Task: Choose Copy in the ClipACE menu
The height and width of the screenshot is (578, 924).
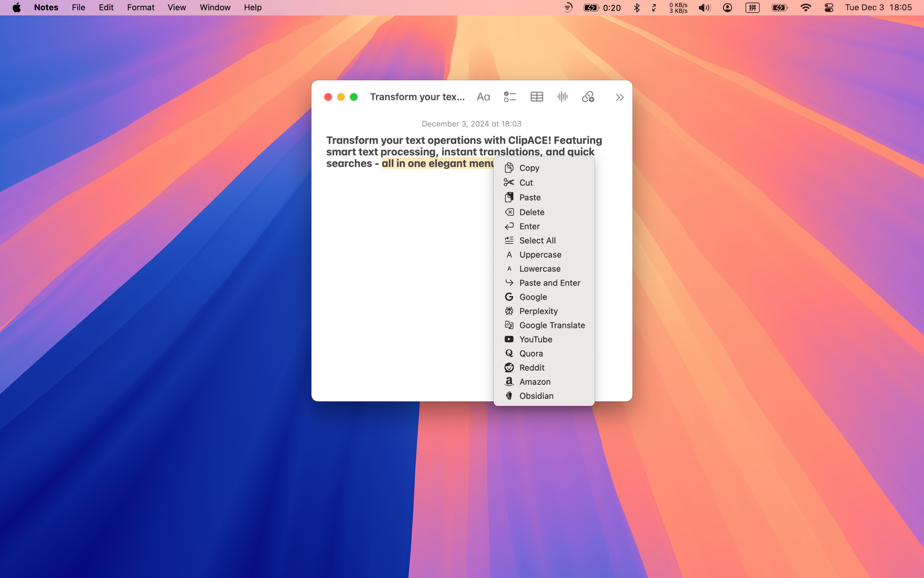Action: click(x=544, y=168)
